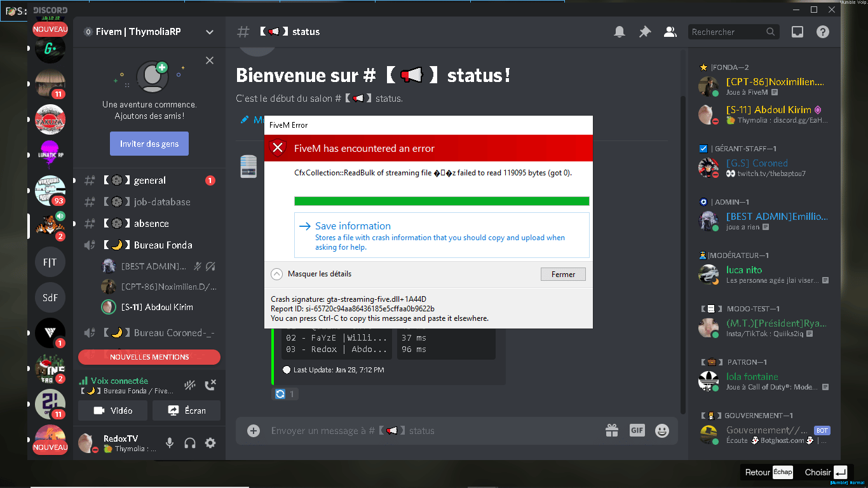Click the Inviter des gens button

click(x=149, y=144)
